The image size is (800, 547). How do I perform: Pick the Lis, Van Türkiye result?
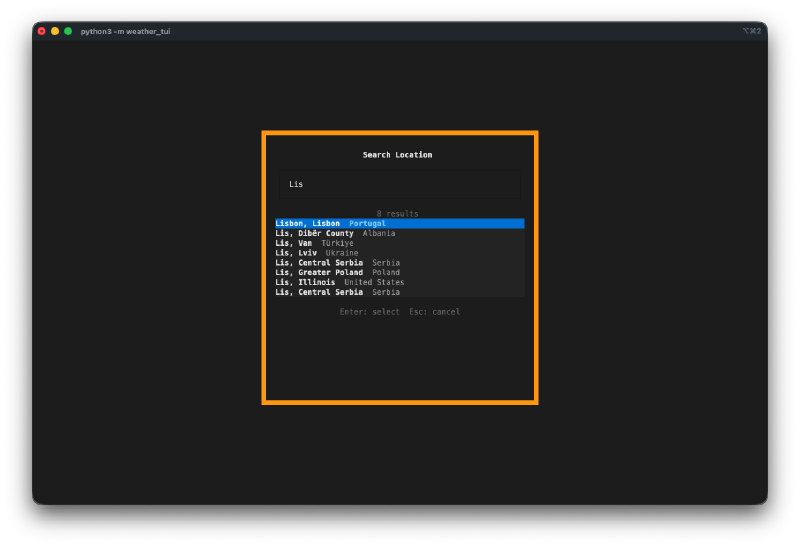(x=314, y=243)
